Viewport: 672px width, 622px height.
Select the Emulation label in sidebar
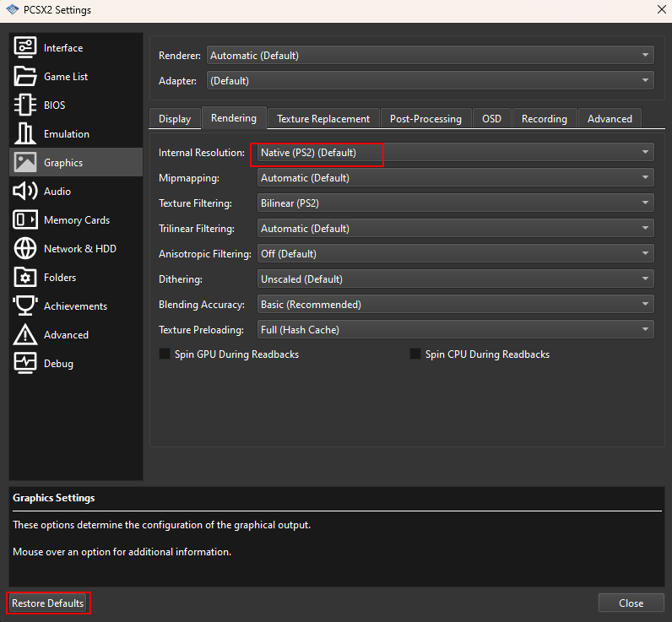coord(67,134)
